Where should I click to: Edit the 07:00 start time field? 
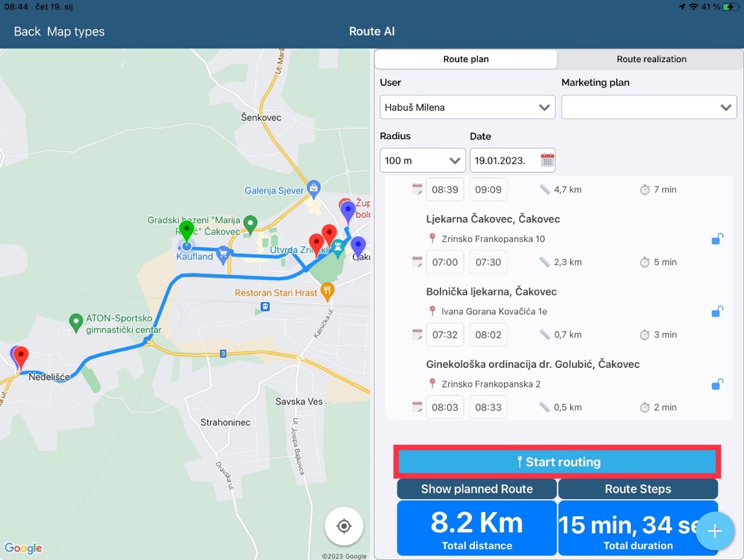(x=445, y=262)
